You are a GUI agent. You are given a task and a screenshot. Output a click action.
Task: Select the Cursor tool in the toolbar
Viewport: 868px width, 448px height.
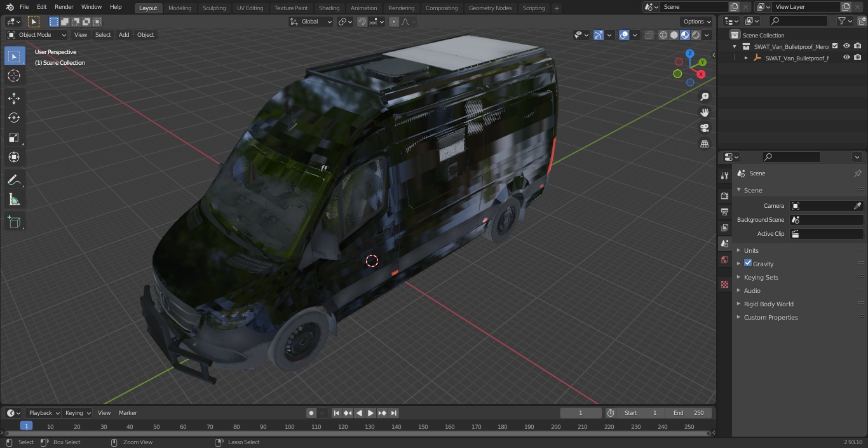14,76
